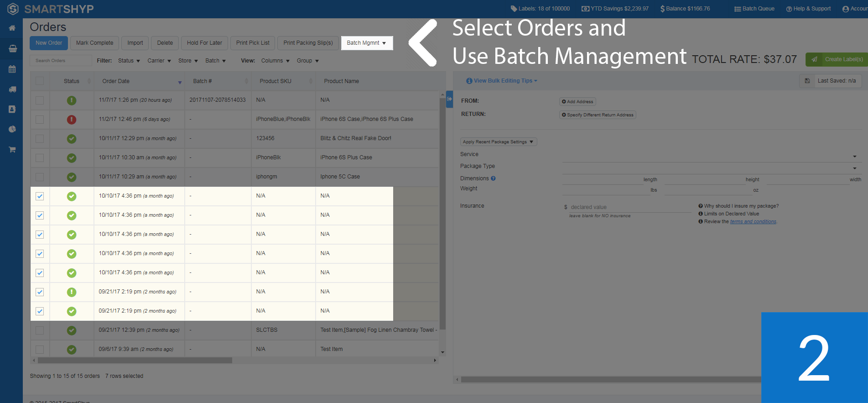
Task: Click the Import button
Action: [135, 43]
